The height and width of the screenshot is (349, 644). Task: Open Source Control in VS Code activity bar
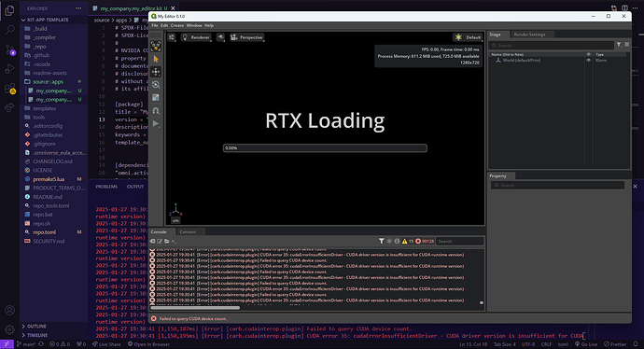[9, 50]
